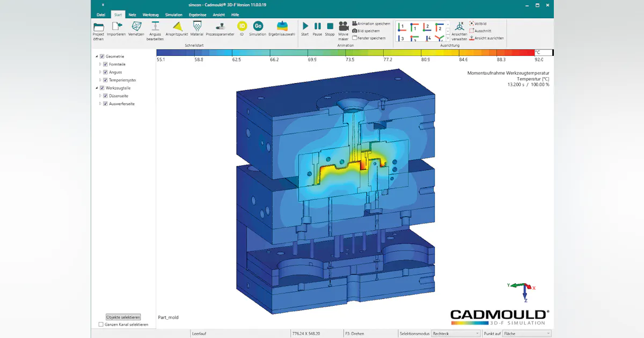Screen dimensions: 644x338
Task: Open Ansichten verwalten
Action: pyautogui.click(x=459, y=31)
